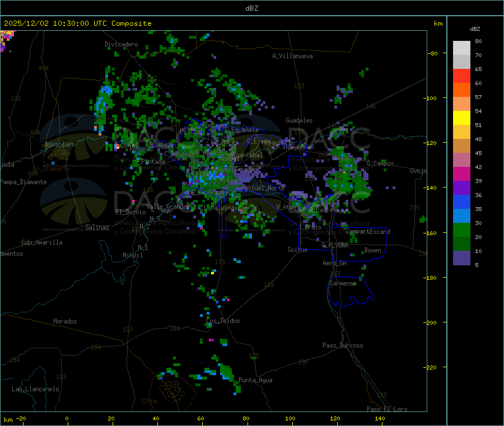504x426 pixels.
Task: Click the -80 km vertical axis tick
Action: click(432, 53)
